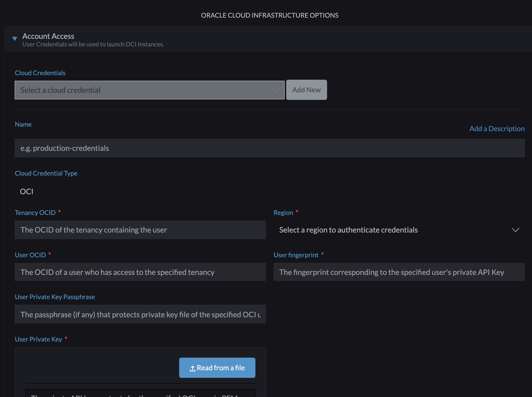Open the Cloud Credentials dropdown
This screenshot has height=397, width=532.
(149, 90)
